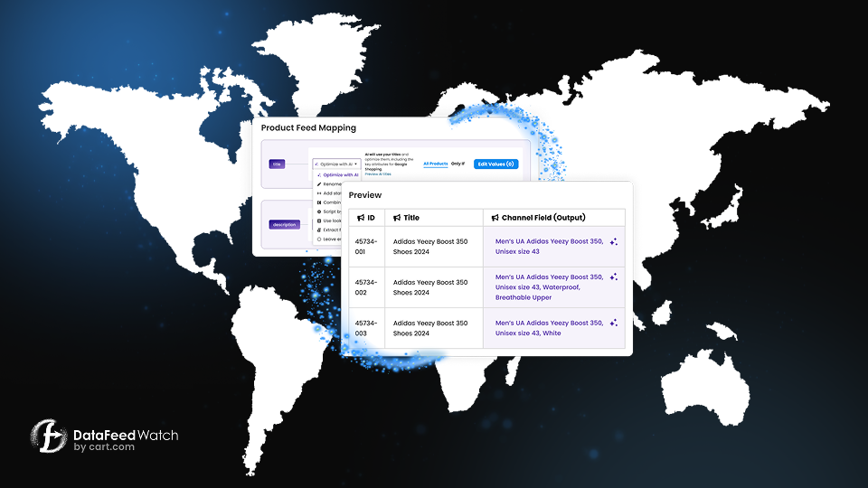Click the megaphone icon beside Title header
The image size is (868, 488).
(395, 218)
